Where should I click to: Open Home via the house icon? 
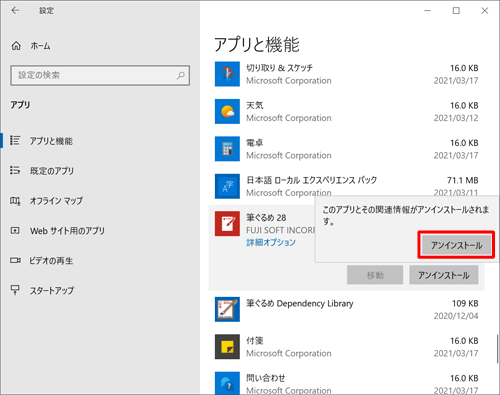[x=16, y=46]
